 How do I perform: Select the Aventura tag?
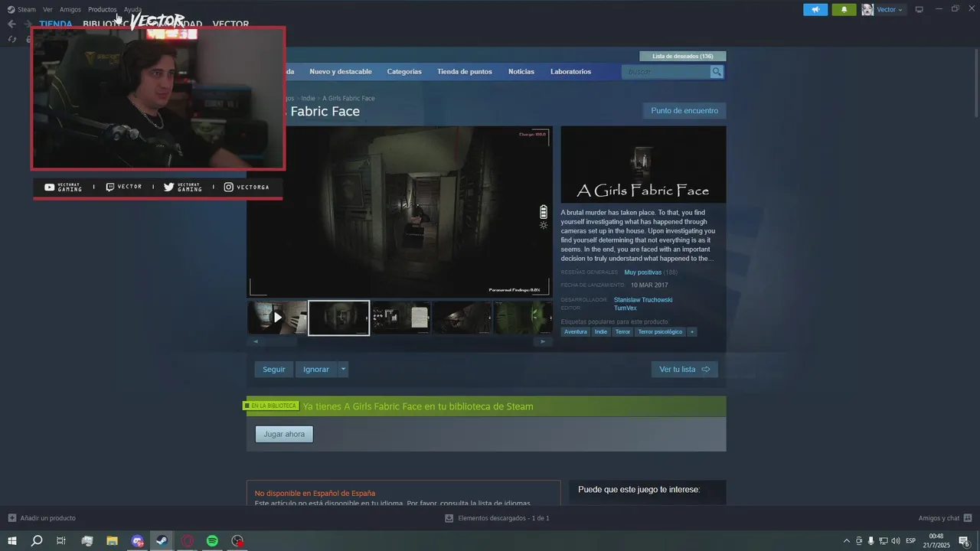click(576, 332)
